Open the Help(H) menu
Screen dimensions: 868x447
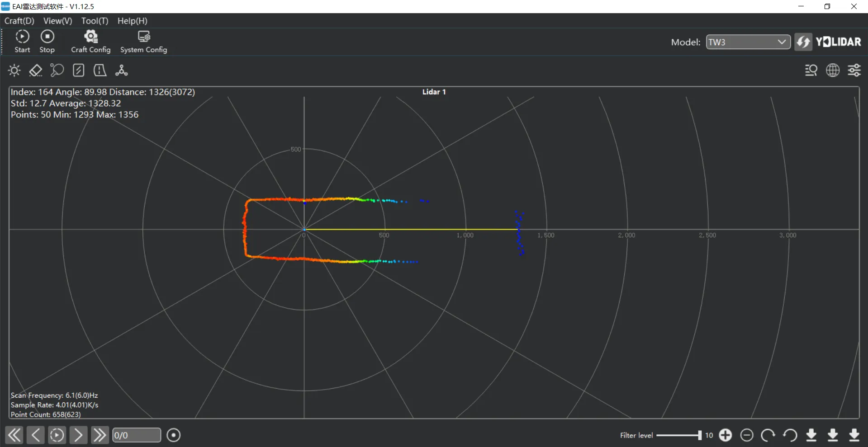133,21
